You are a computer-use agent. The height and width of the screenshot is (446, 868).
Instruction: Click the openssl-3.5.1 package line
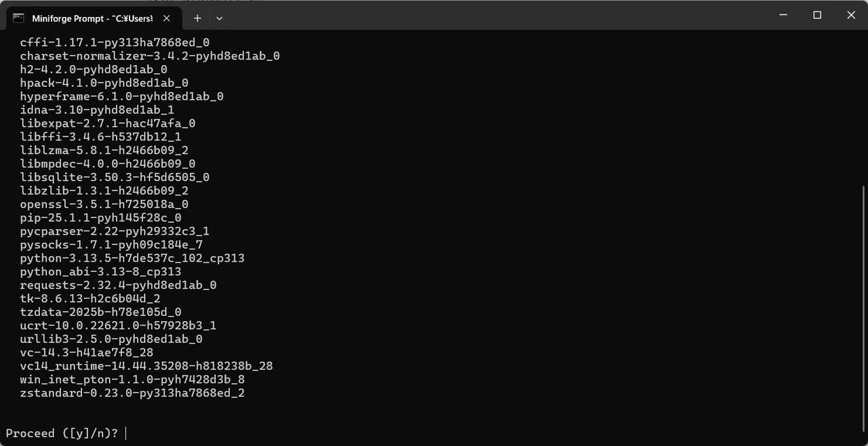point(104,204)
